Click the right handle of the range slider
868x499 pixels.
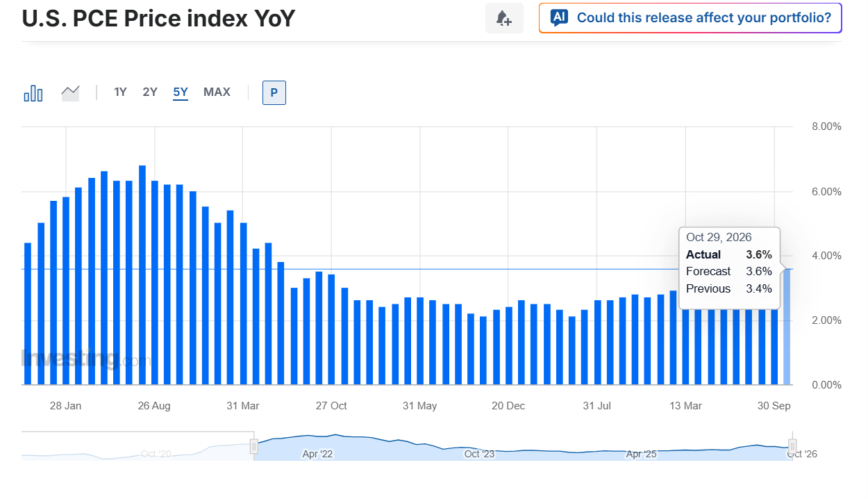coord(792,446)
